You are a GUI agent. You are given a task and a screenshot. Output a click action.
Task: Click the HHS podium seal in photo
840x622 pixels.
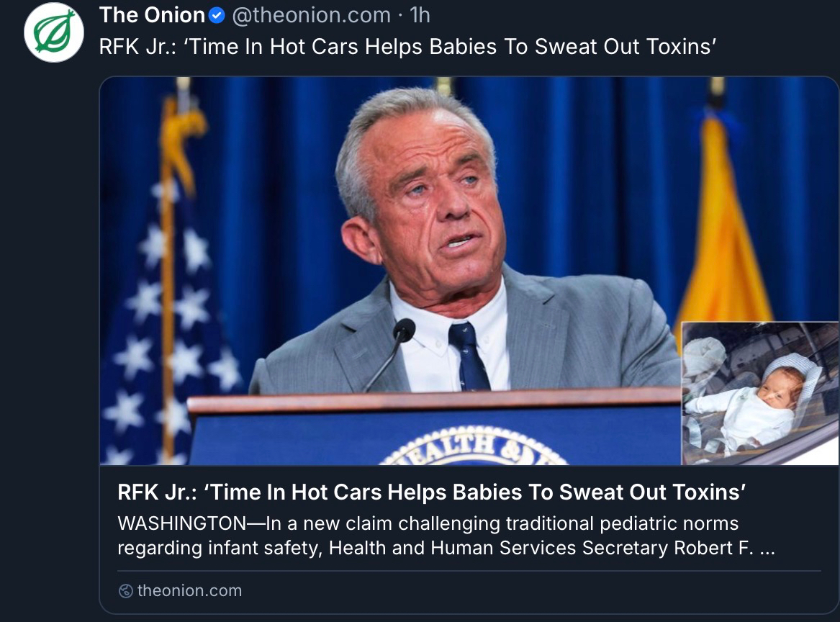[474, 446]
